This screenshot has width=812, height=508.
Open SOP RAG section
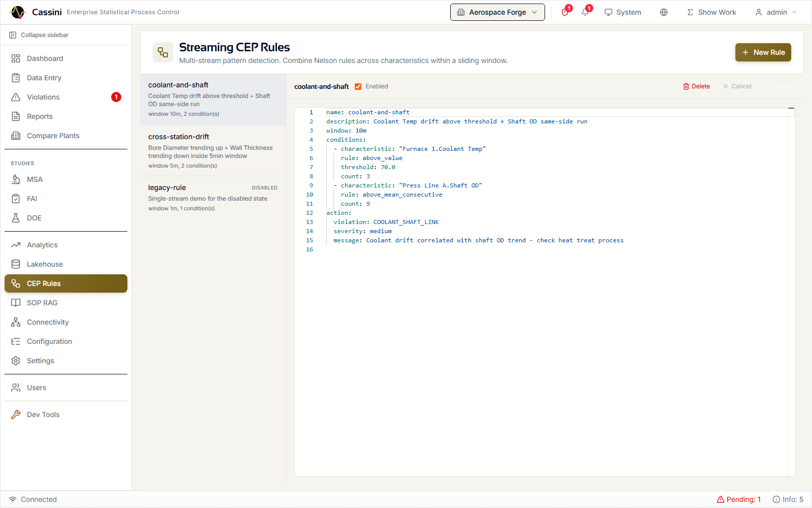[66, 303]
